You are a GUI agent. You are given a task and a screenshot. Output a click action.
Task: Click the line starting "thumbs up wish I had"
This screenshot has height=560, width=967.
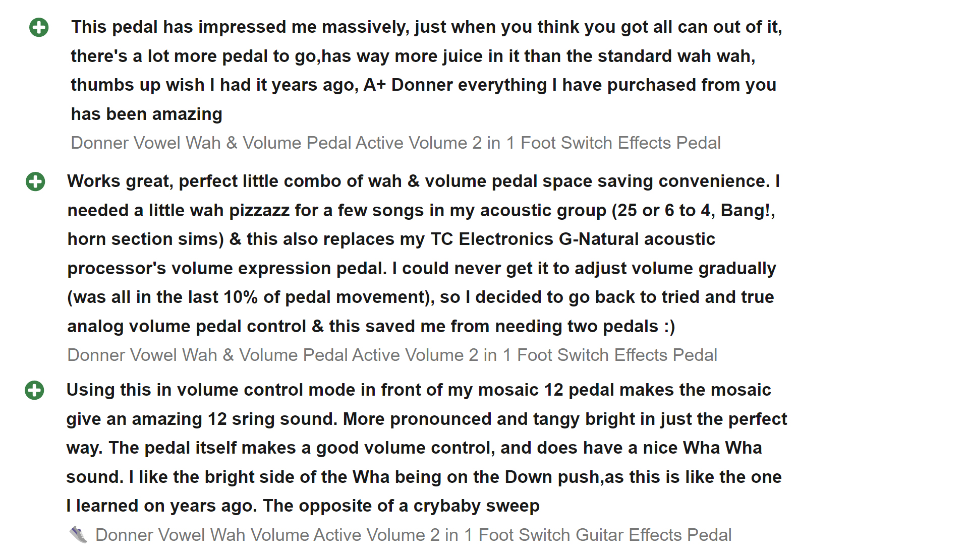(423, 85)
